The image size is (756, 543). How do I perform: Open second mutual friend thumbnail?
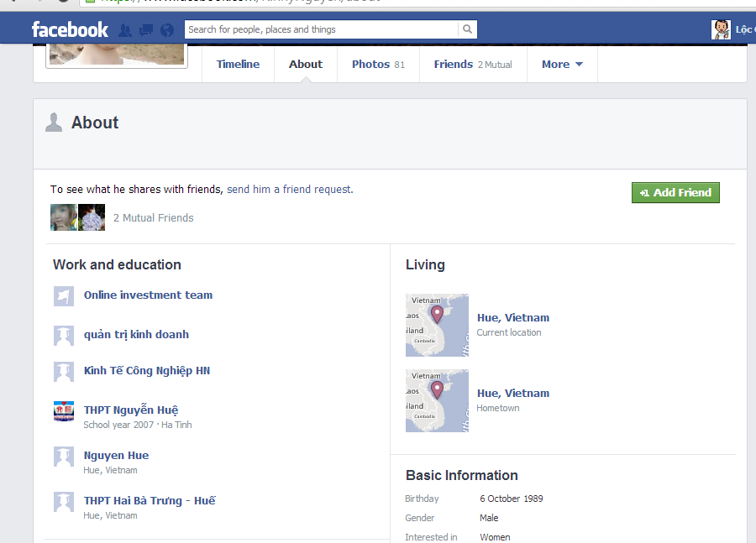click(x=92, y=217)
